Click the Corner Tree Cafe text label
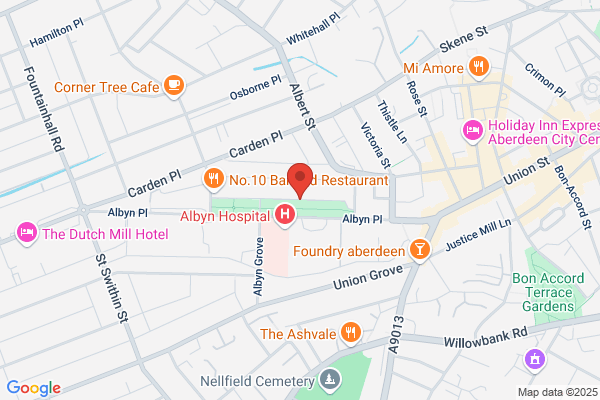 pos(106,87)
